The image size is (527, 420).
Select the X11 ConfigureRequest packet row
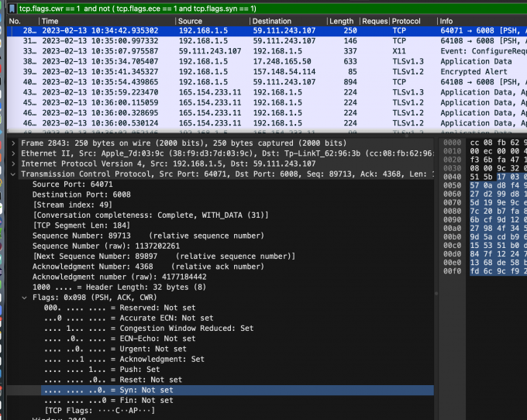[267, 51]
